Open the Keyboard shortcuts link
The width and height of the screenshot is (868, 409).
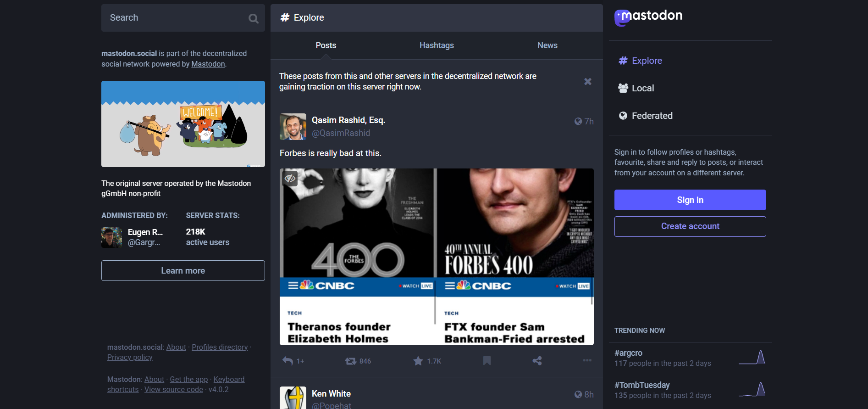[x=229, y=380]
